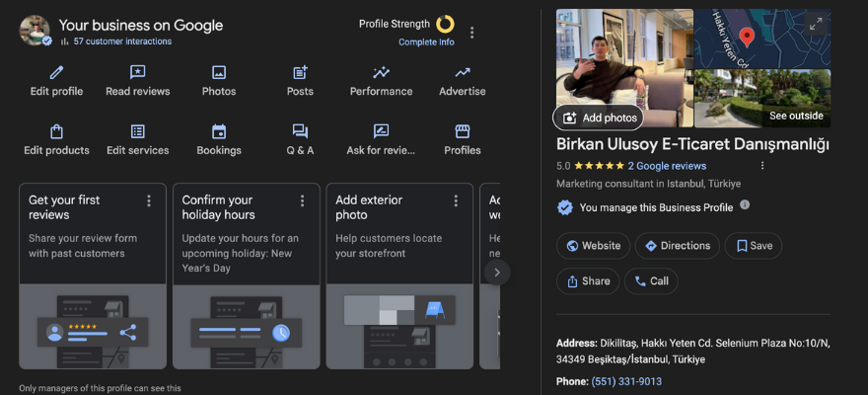The width and height of the screenshot is (868, 395).
Task: Open the Q & A icon
Action: coord(300,131)
